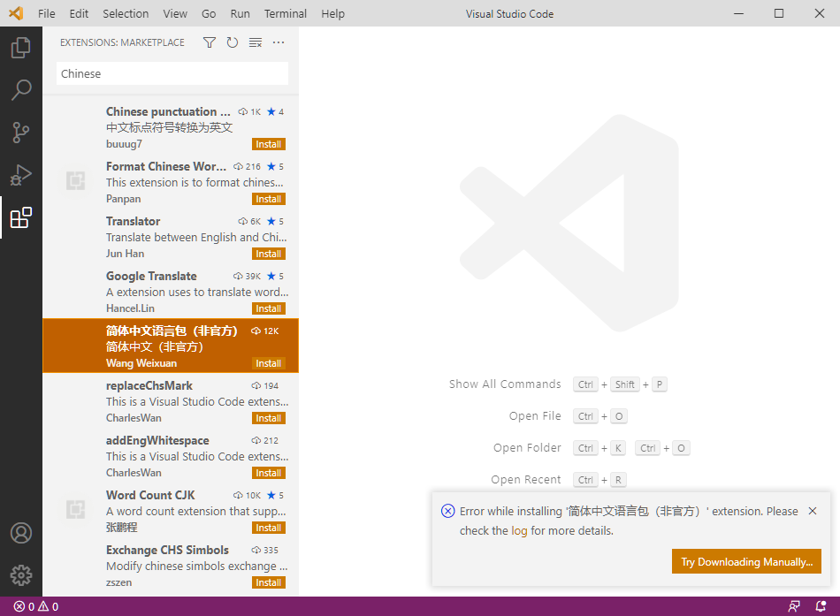Open the Explorer view in activity bar

[x=21, y=48]
